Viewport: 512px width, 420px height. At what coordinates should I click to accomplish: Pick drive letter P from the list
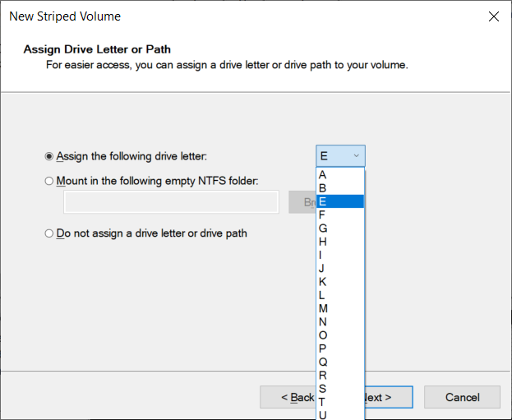pos(340,348)
